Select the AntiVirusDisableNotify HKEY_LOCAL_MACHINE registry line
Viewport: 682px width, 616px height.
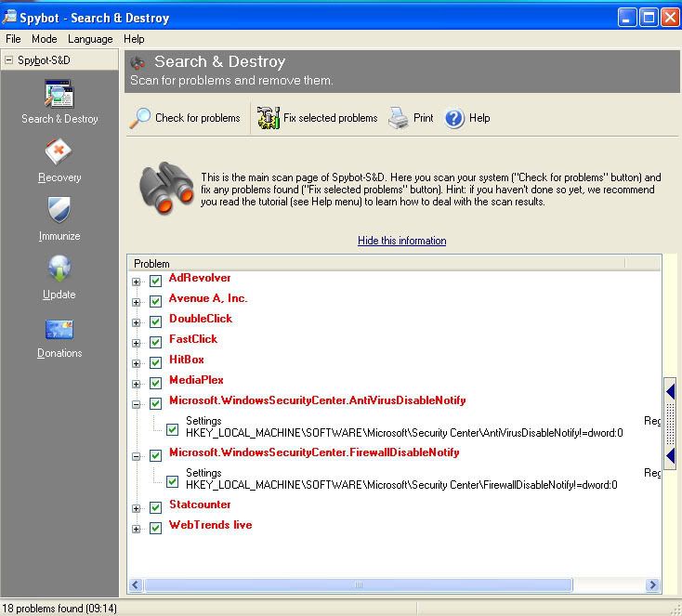pyautogui.click(x=404, y=433)
